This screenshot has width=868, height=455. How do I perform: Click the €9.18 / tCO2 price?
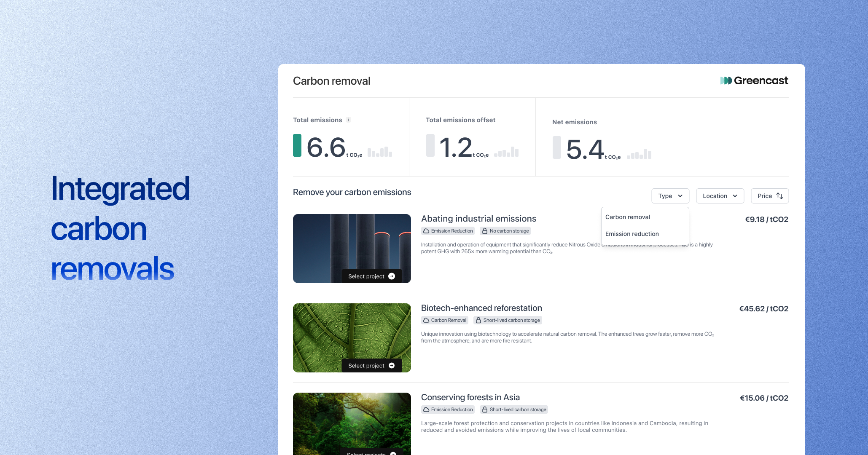766,219
